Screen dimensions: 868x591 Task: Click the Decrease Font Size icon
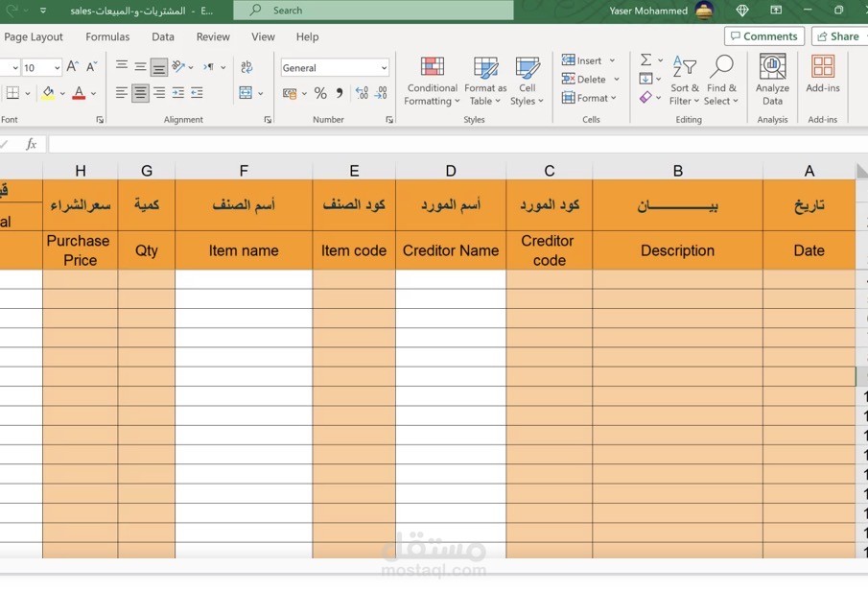point(92,67)
